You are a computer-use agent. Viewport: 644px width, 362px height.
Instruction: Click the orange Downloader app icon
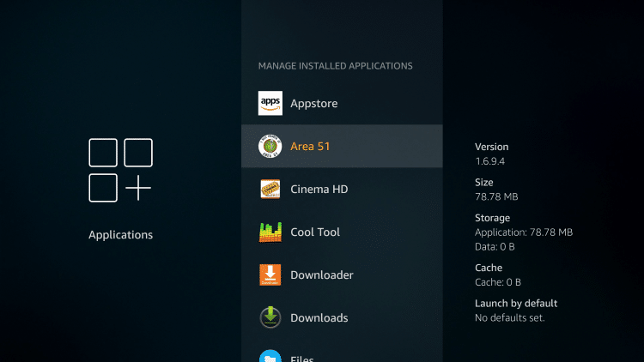pyautogui.click(x=270, y=275)
